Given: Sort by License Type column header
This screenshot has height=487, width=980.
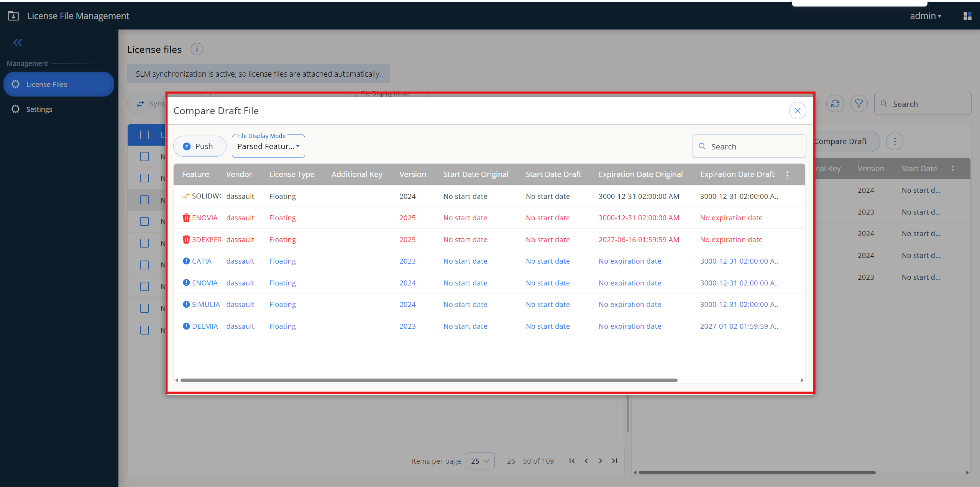Looking at the screenshot, I should (x=292, y=174).
